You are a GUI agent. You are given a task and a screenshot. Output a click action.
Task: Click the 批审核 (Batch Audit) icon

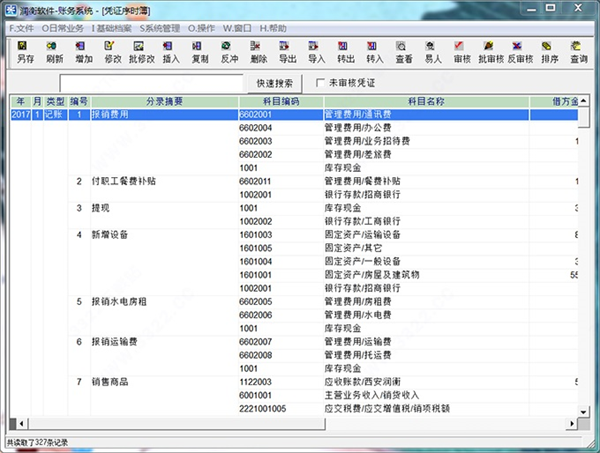490,52
